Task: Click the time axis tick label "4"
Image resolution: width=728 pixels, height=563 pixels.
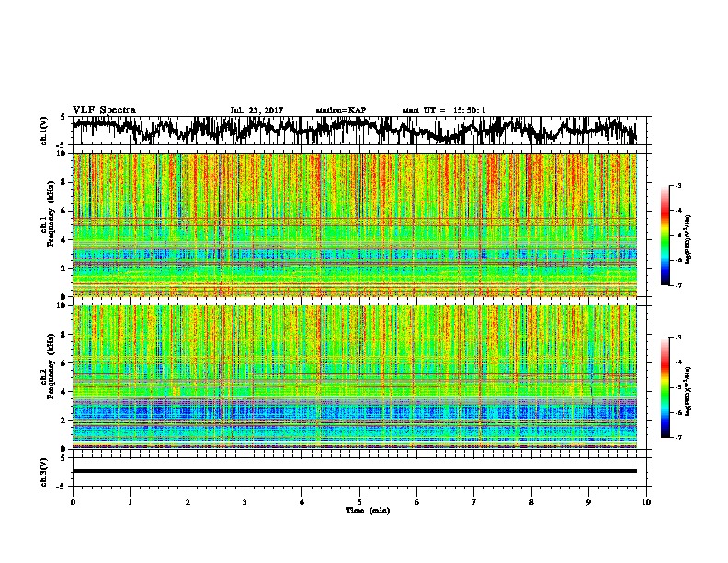Action: tap(302, 502)
